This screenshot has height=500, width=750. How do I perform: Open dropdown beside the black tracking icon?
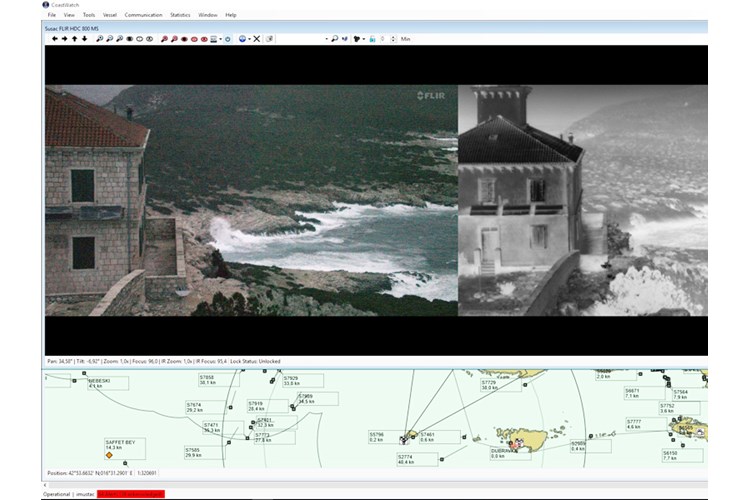click(364, 39)
